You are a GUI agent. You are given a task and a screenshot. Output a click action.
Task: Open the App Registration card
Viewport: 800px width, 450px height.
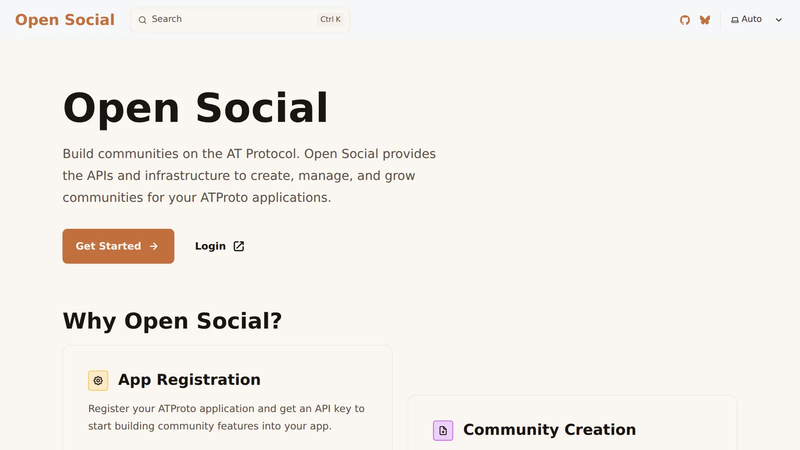click(x=228, y=398)
